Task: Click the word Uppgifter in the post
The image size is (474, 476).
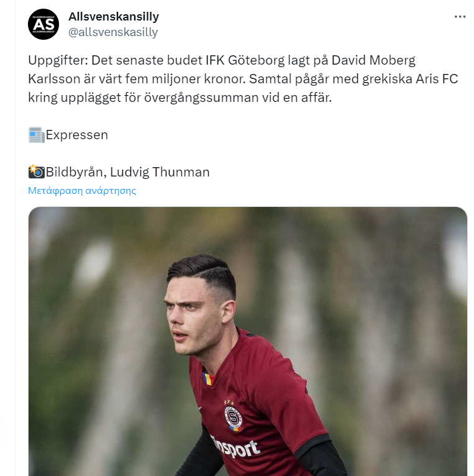Action: coord(58,60)
